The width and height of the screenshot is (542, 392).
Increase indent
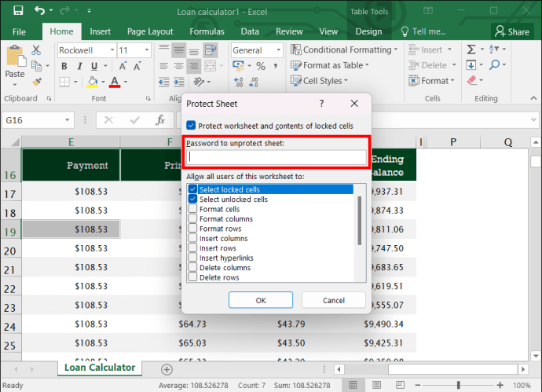click(179, 82)
